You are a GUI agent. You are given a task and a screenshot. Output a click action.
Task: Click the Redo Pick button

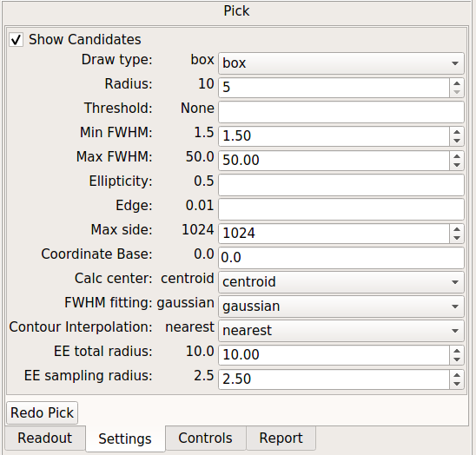(x=43, y=412)
